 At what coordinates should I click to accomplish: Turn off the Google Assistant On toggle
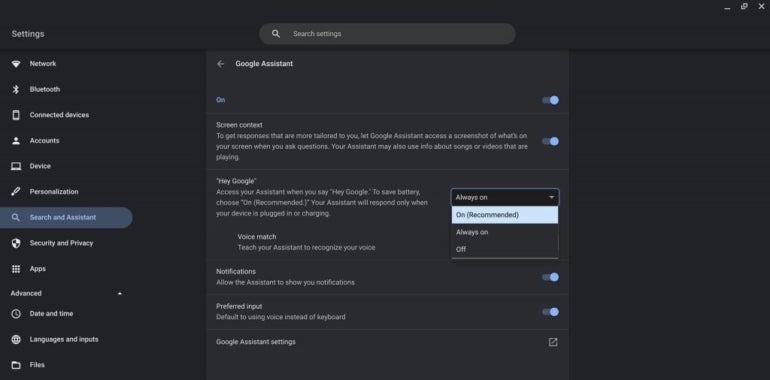(x=550, y=100)
